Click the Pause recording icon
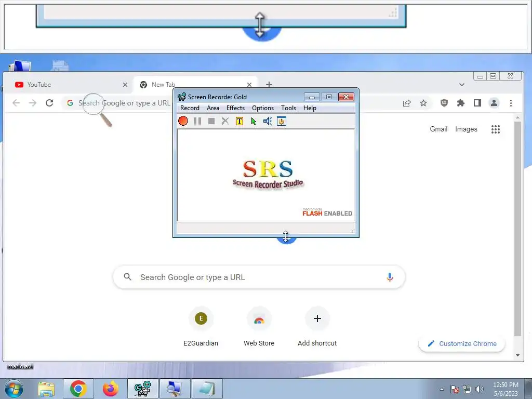 tap(197, 121)
